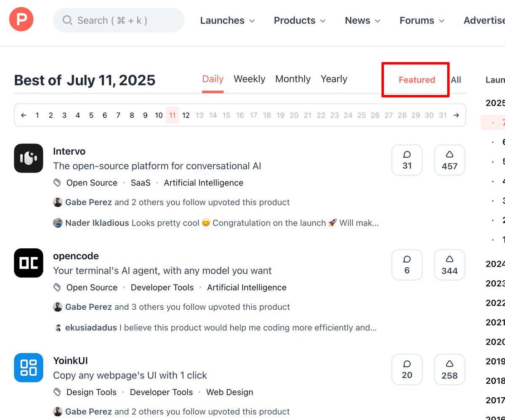Open ekusiadadus's profile name
This screenshot has width=505, height=420.
(x=91, y=328)
